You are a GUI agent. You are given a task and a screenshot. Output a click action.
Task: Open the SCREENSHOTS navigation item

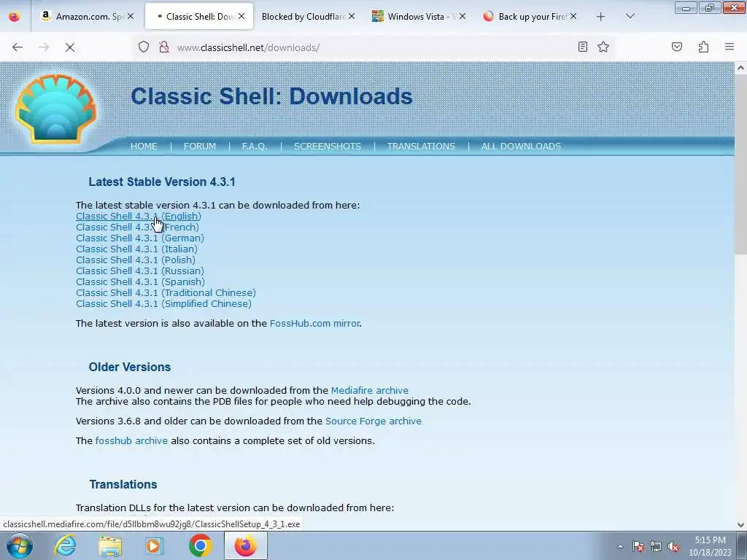point(328,147)
